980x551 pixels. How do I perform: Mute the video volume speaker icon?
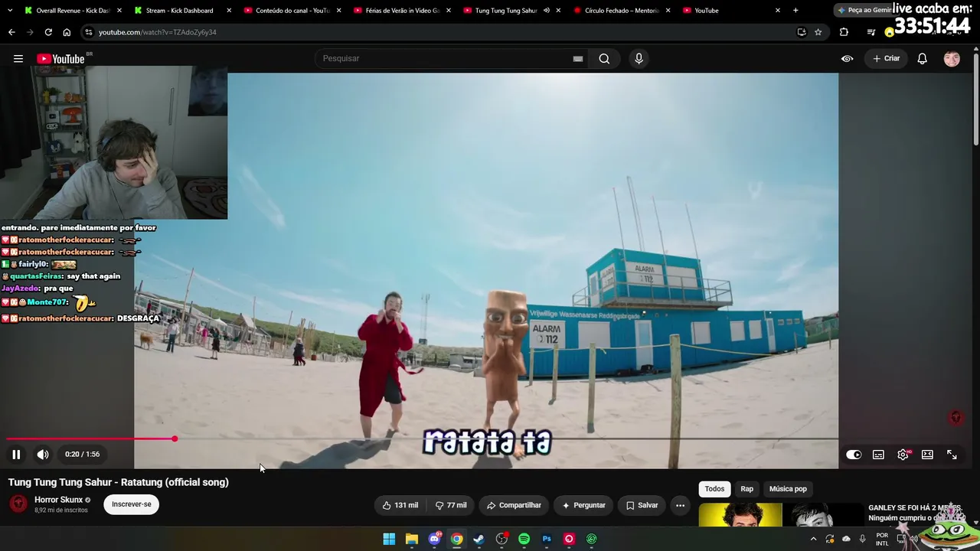click(x=43, y=455)
